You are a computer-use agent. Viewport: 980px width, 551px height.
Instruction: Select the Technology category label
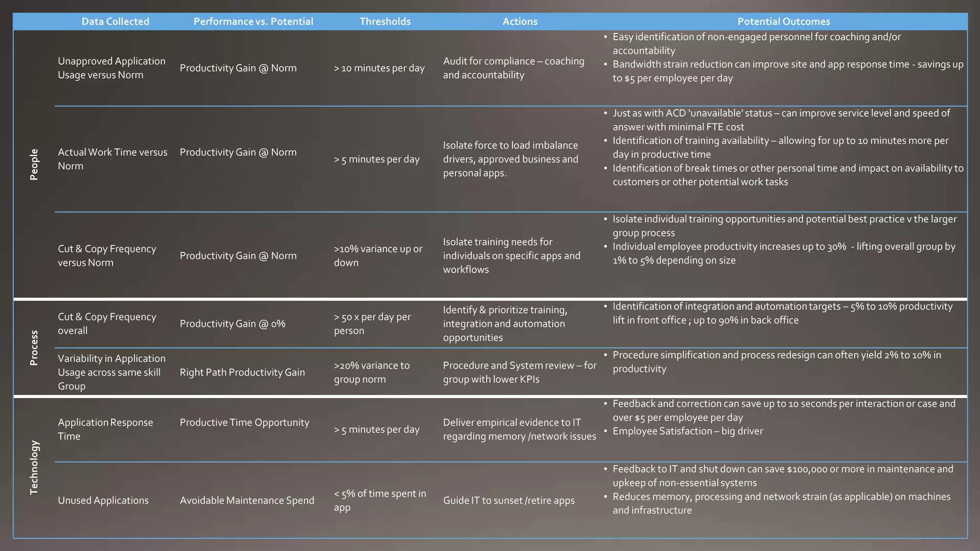[33, 467]
